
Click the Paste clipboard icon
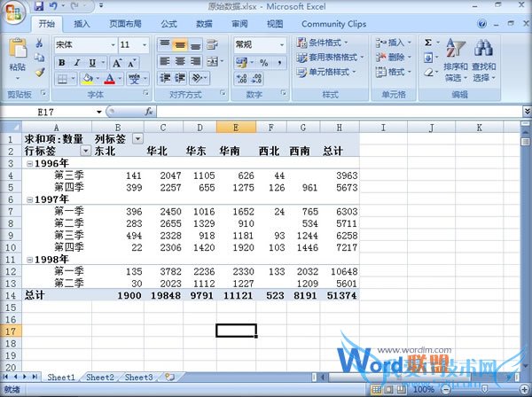point(18,49)
